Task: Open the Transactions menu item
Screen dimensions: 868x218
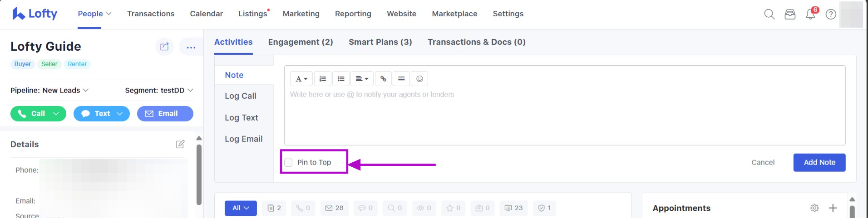Action: click(151, 14)
